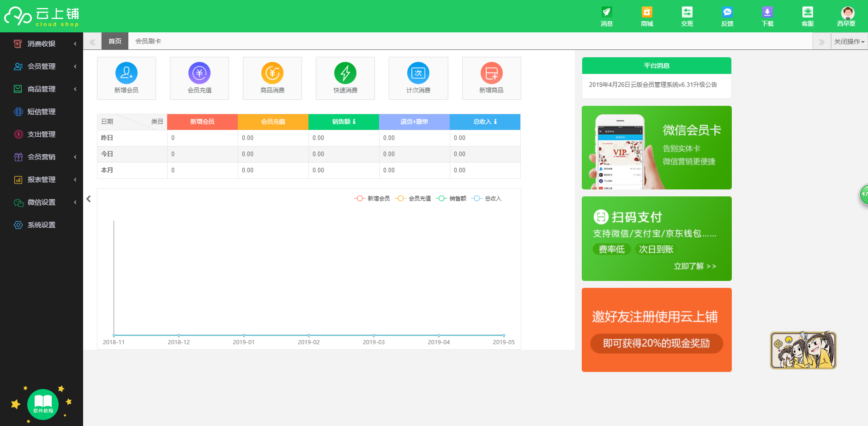Open the 客服 customer service icon

pyautogui.click(x=808, y=16)
